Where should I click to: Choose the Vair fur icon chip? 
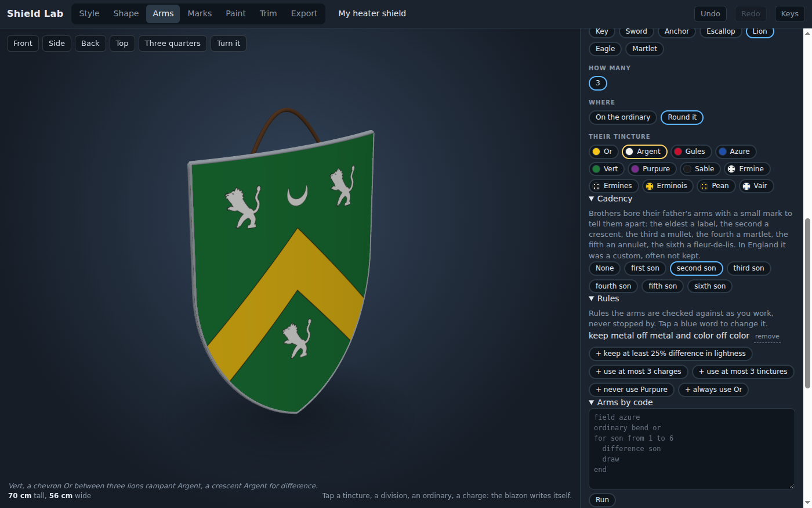(756, 186)
